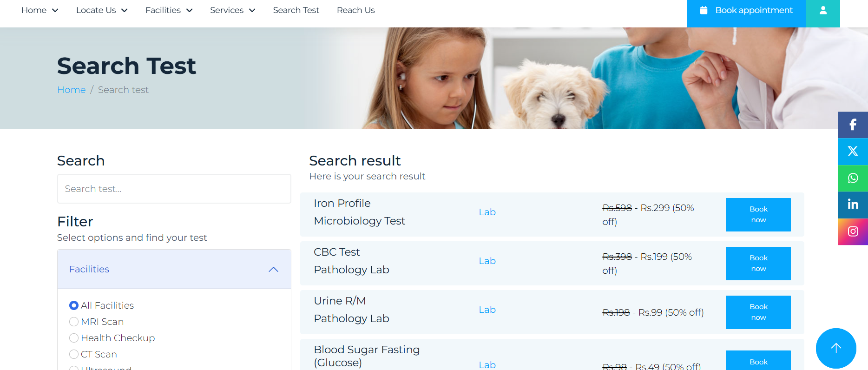Choose the Health Checkup radio option
The image size is (868, 370).
pos(74,338)
